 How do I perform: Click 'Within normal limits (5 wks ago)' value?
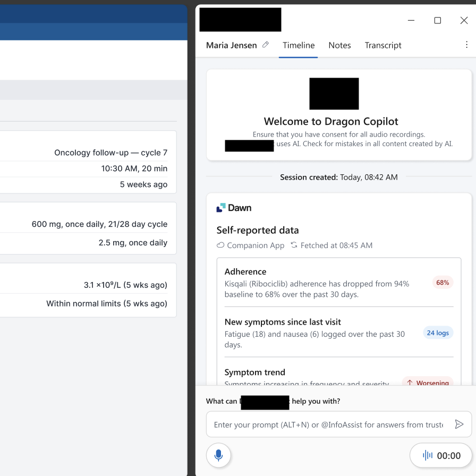[107, 303]
